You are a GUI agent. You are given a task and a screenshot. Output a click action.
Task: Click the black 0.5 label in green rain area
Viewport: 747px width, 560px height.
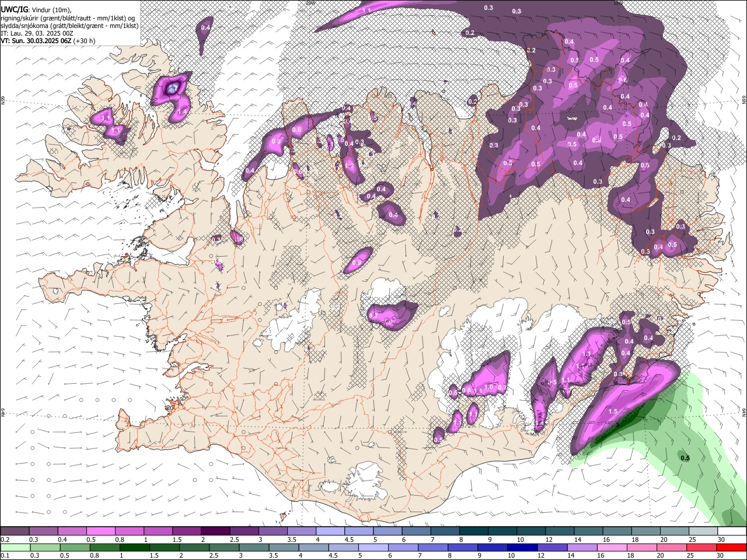tap(685, 458)
